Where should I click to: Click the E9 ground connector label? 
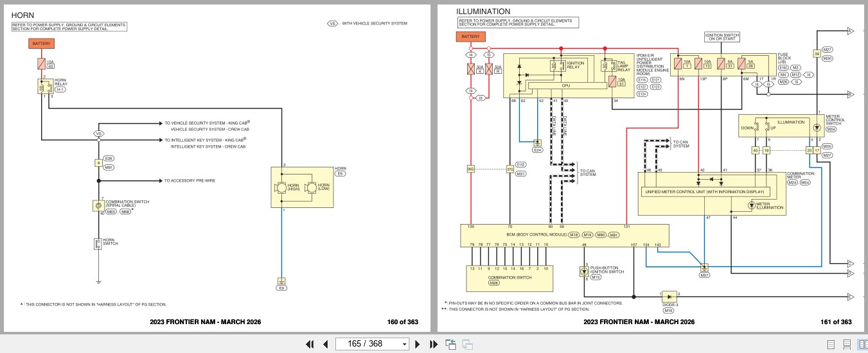coord(281,288)
